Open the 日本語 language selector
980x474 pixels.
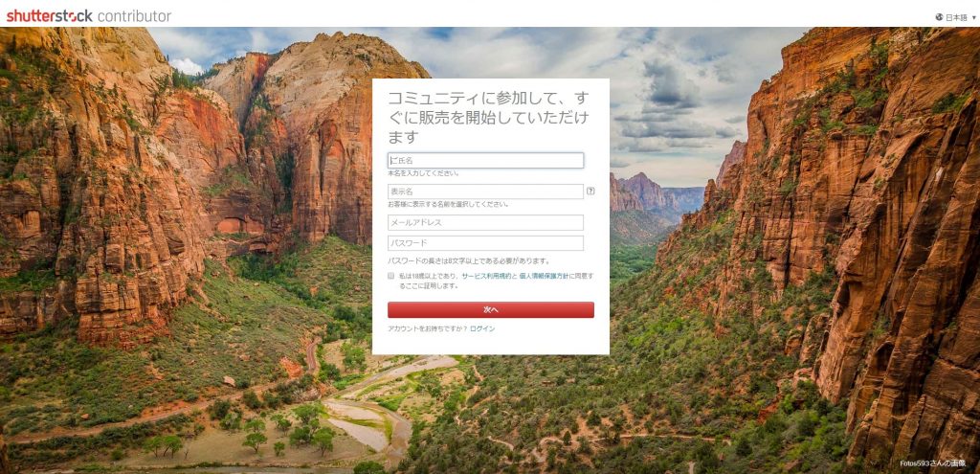tap(956, 17)
